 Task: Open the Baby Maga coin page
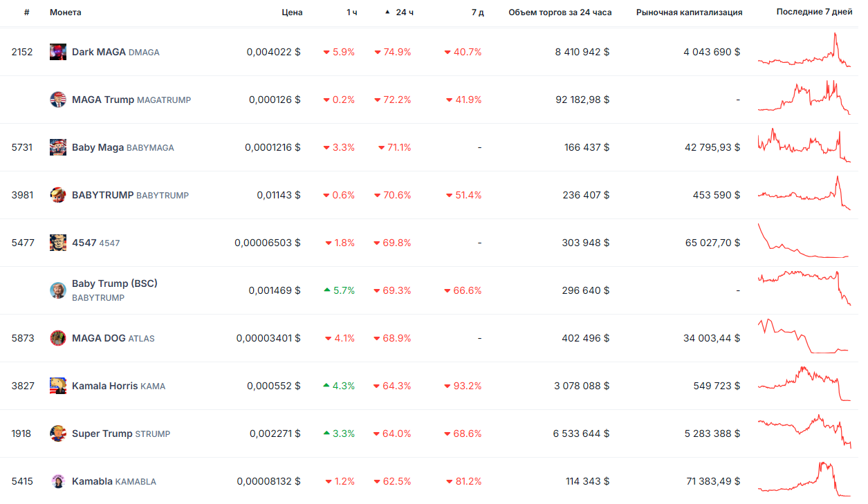point(98,147)
